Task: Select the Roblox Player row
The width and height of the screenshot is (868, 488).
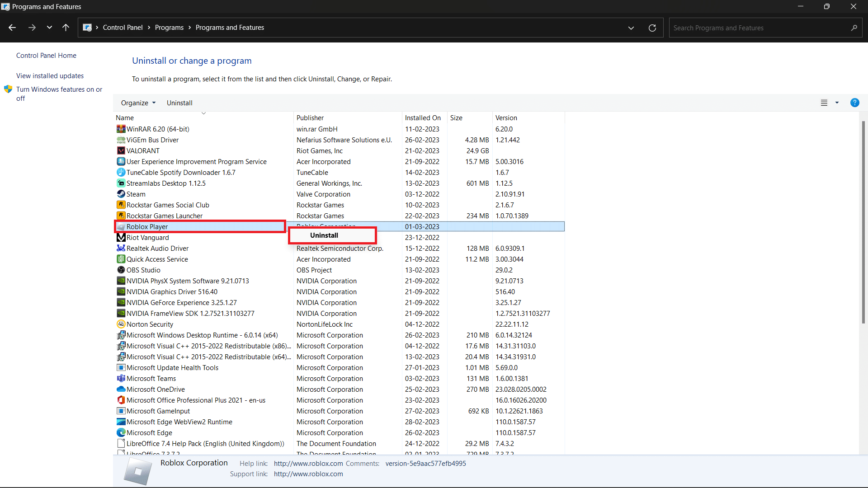Action: [x=340, y=227]
